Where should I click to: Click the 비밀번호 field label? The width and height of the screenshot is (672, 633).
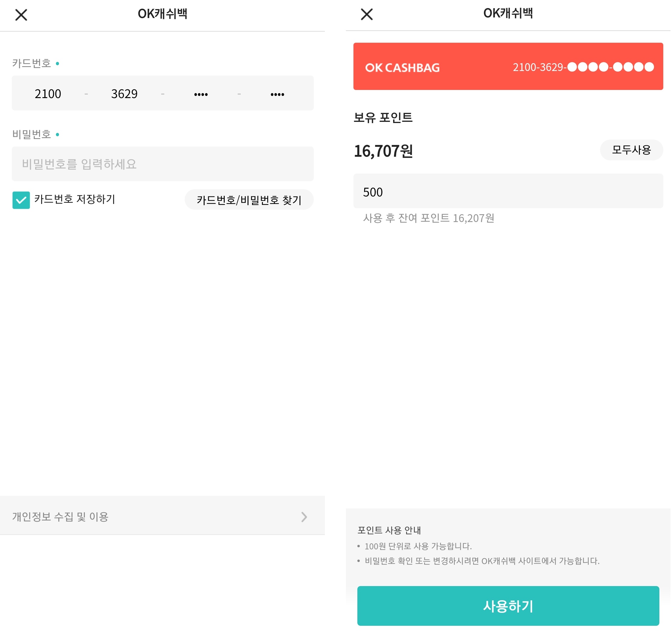(x=32, y=134)
